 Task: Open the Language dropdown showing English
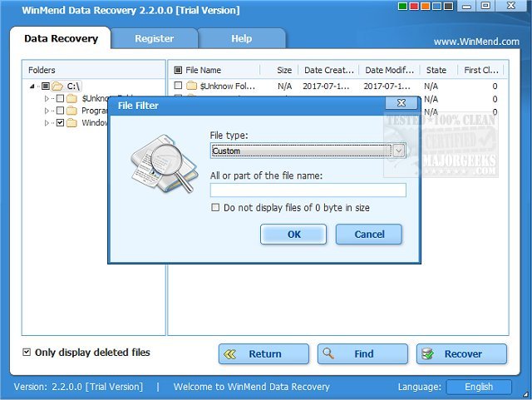pos(479,387)
